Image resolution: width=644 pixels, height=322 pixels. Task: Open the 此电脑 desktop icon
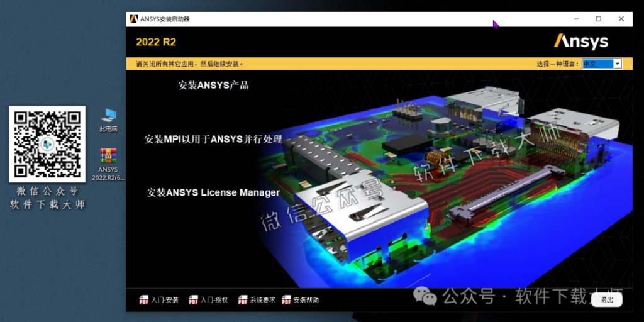(x=108, y=120)
